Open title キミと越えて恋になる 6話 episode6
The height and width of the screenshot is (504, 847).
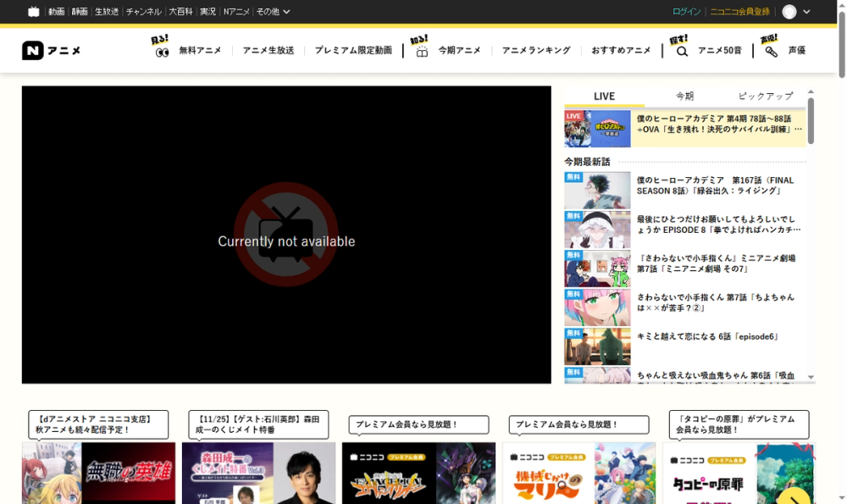click(x=708, y=336)
